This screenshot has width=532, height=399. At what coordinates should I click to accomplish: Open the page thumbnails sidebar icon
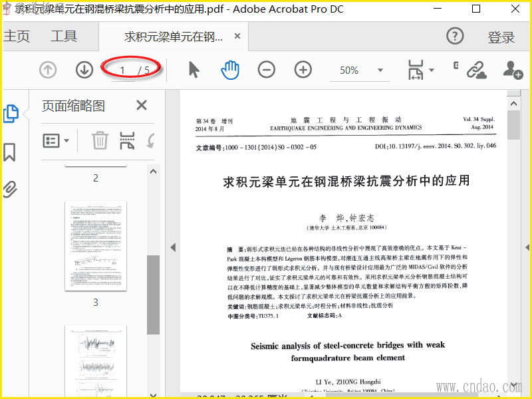pyautogui.click(x=11, y=113)
